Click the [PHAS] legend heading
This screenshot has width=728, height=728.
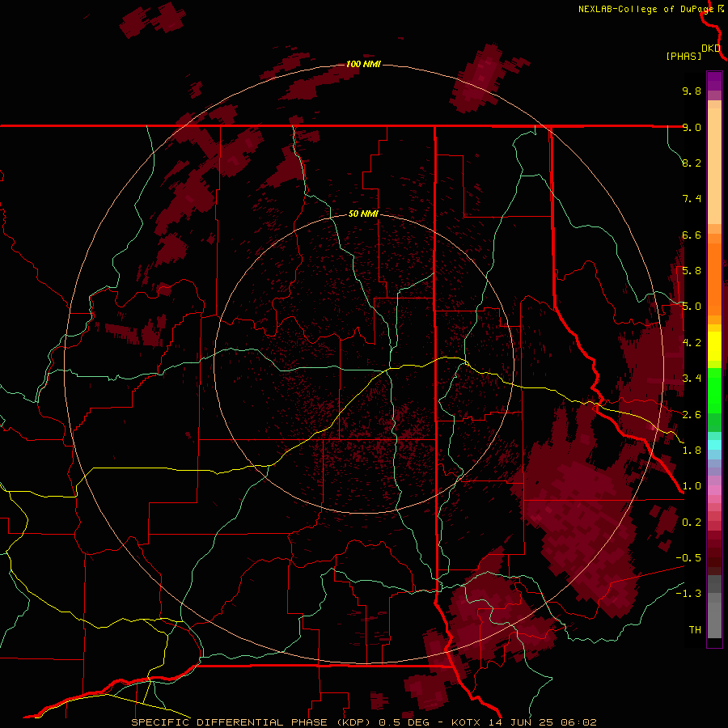point(684,56)
